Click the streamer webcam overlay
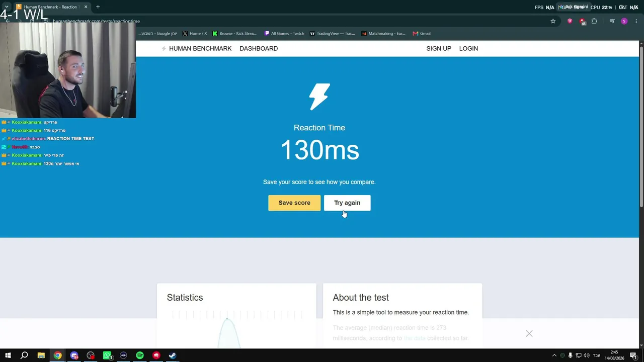Viewport: 644px width, 362px height. 68,69
